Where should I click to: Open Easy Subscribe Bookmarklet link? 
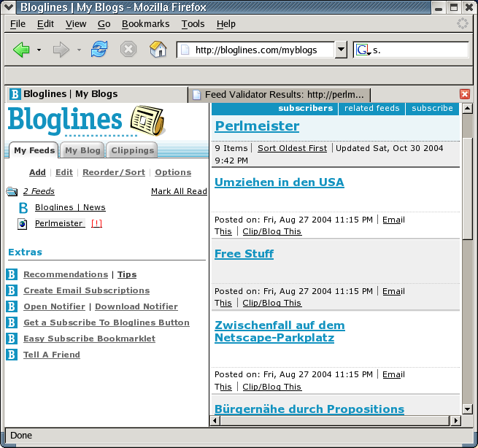pos(89,339)
